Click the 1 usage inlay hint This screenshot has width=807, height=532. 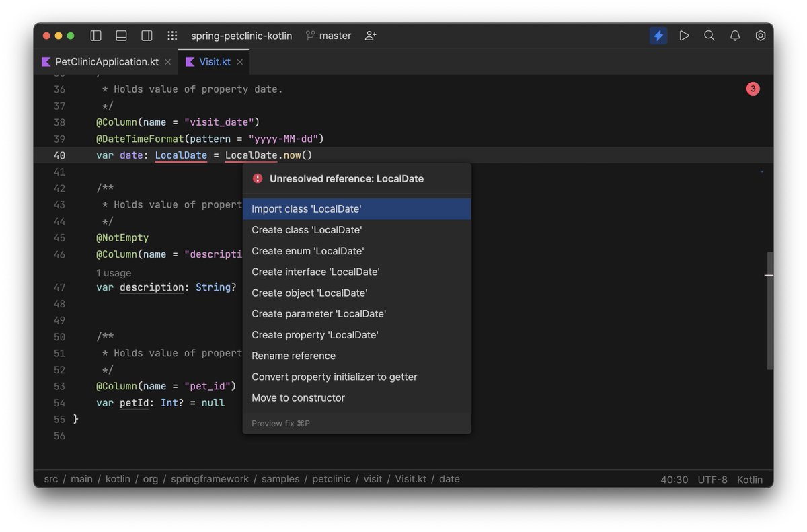click(113, 272)
